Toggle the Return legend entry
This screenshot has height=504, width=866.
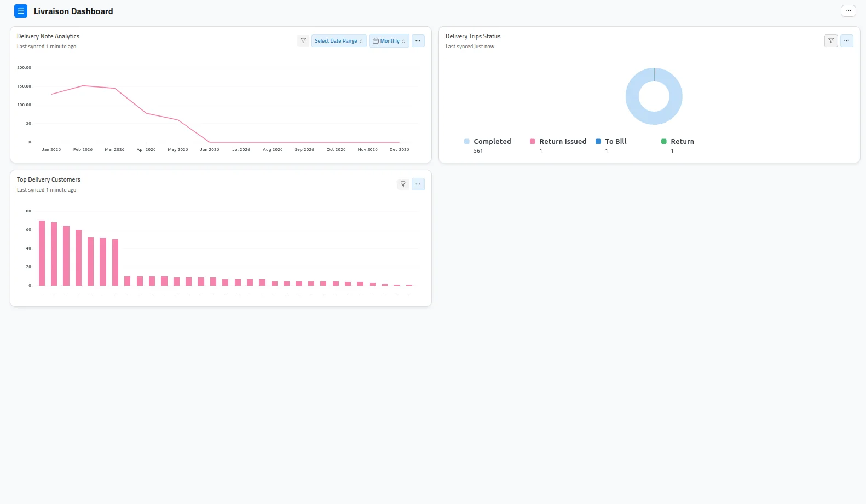pos(678,141)
